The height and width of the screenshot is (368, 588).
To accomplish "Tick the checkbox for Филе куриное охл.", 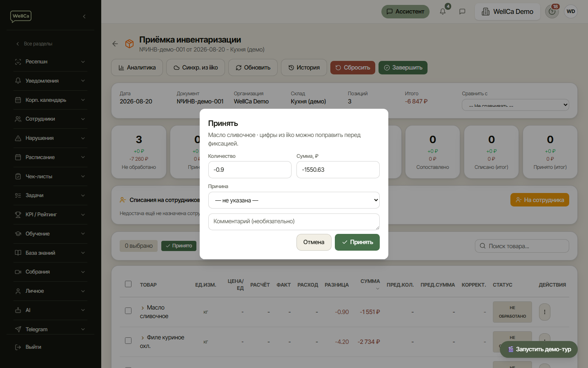I will click(x=128, y=341).
